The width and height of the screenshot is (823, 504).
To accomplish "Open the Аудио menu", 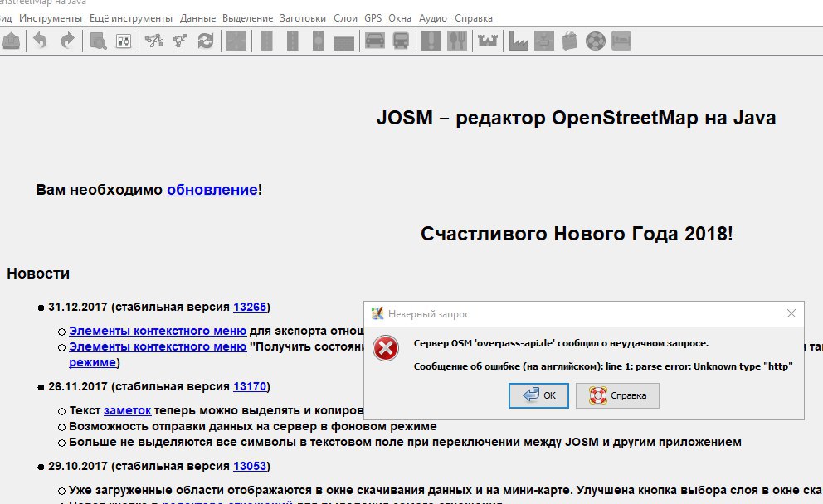I will coord(432,18).
